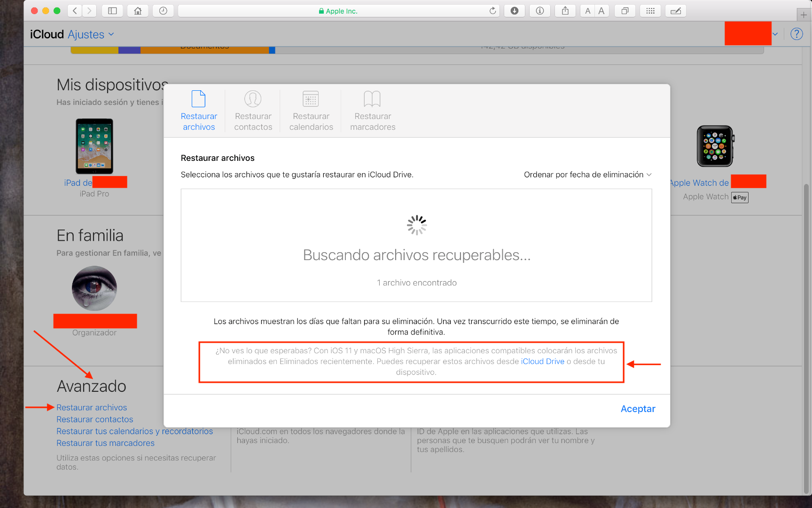Click the Apple Watch de device link
The height and width of the screenshot is (508, 812).
[699, 183]
